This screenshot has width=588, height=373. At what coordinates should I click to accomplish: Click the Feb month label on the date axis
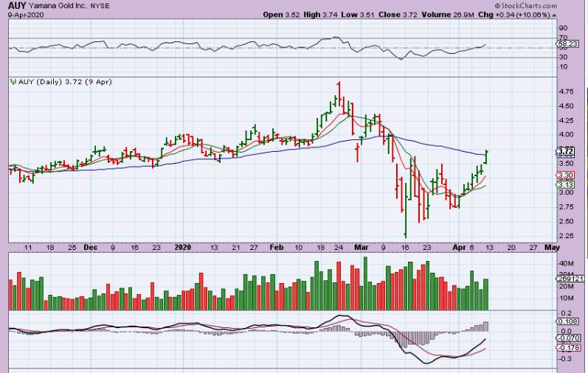coord(277,248)
